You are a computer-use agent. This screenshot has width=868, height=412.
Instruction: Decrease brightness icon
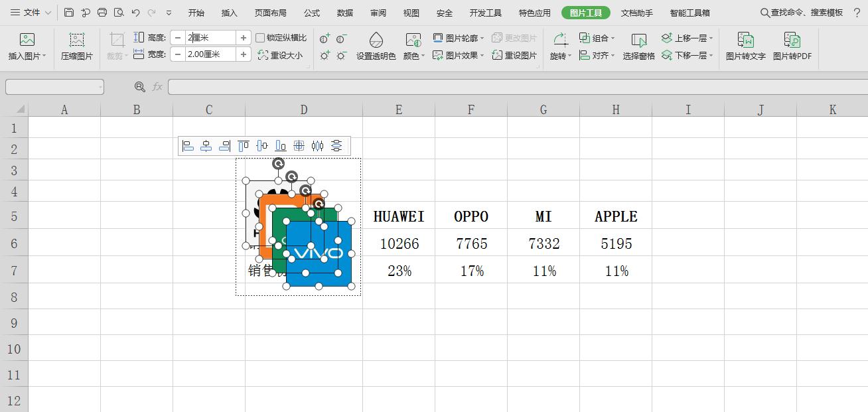click(341, 56)
